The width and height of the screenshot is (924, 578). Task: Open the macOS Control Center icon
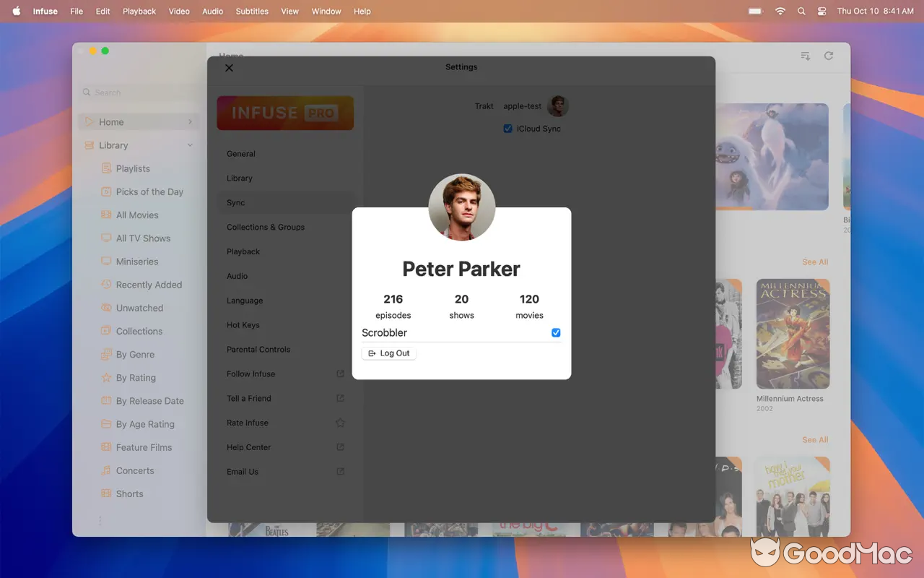[x=821, y=12]
